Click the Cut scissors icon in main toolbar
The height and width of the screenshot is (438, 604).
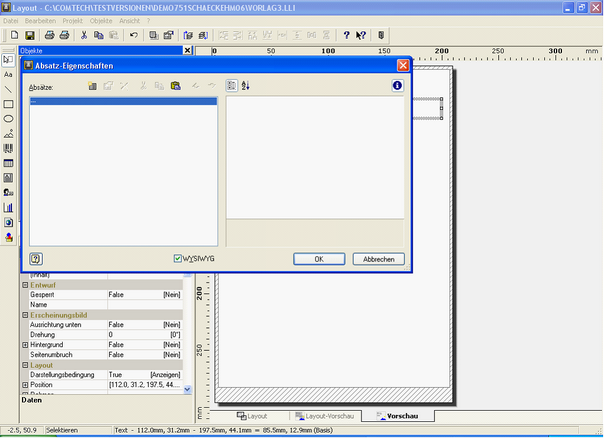coord(84,35)
